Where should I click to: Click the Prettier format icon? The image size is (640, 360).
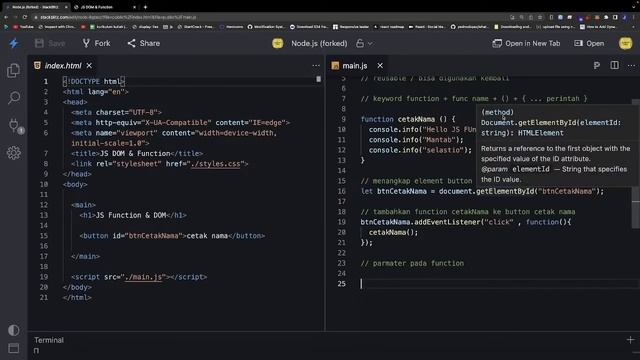pos(597,65)
